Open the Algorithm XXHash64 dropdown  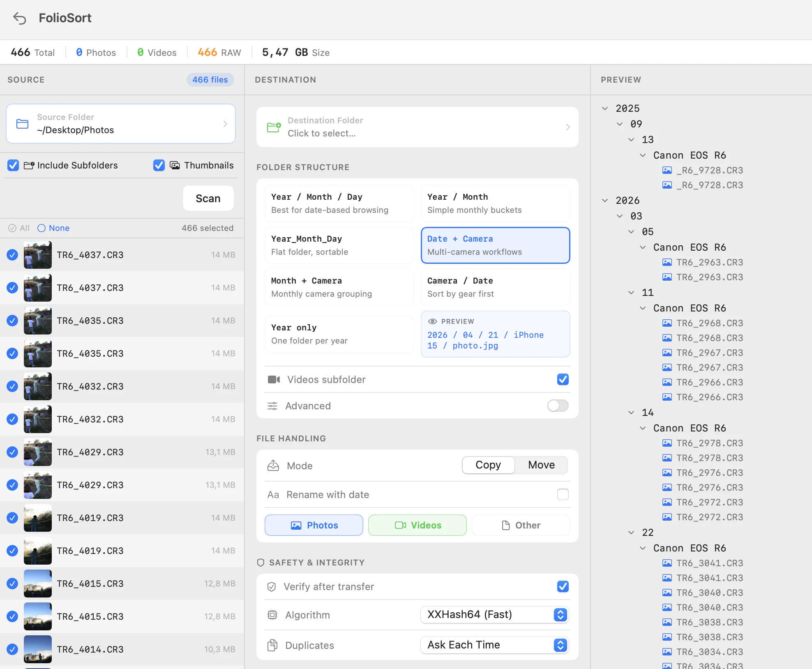[x=495, y=615]
